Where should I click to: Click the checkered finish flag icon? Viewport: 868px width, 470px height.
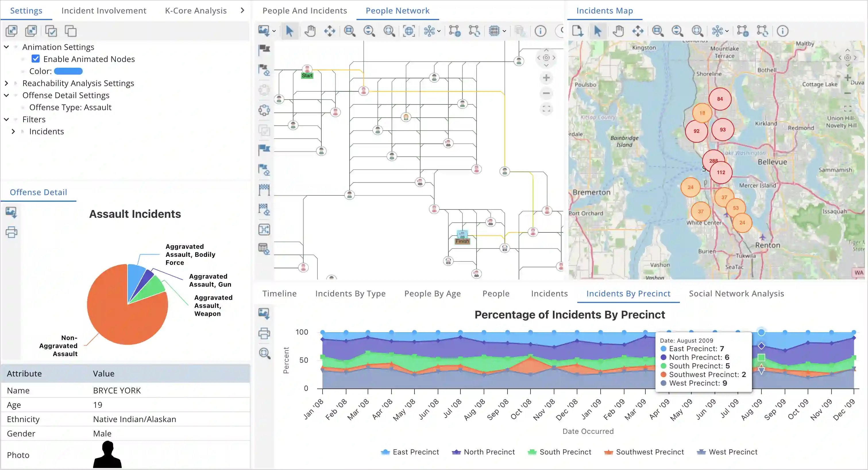tap(264, 190)
